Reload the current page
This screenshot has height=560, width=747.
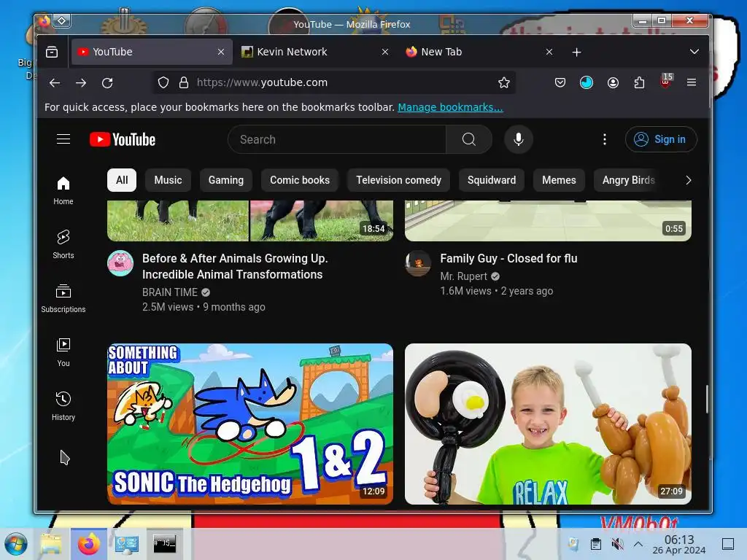pos(108,83)
